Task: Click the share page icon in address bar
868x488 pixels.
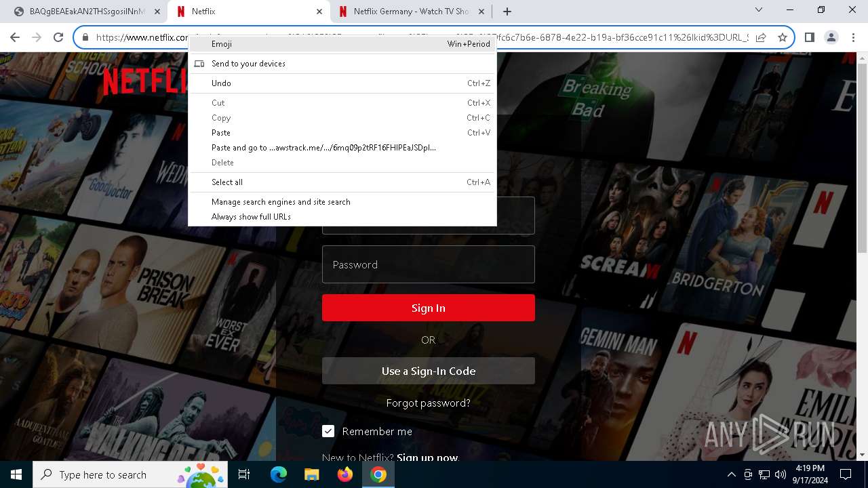Action: (x=761, y=38)
